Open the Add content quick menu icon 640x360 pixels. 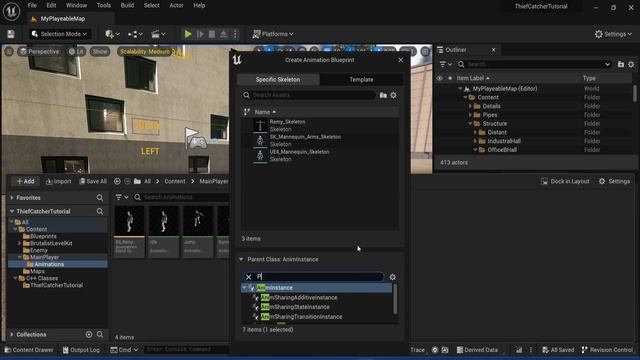(112, 34)
